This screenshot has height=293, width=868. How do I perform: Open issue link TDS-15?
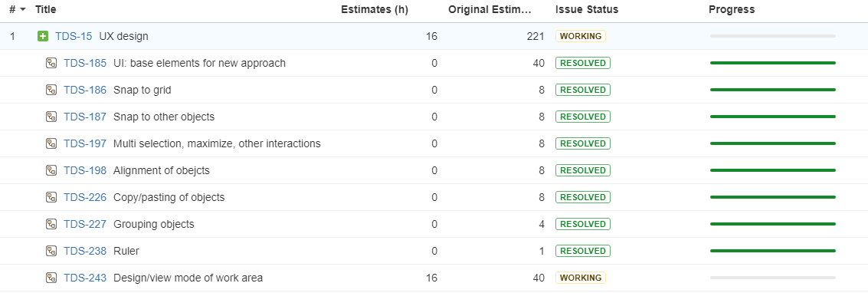[74, 37]
